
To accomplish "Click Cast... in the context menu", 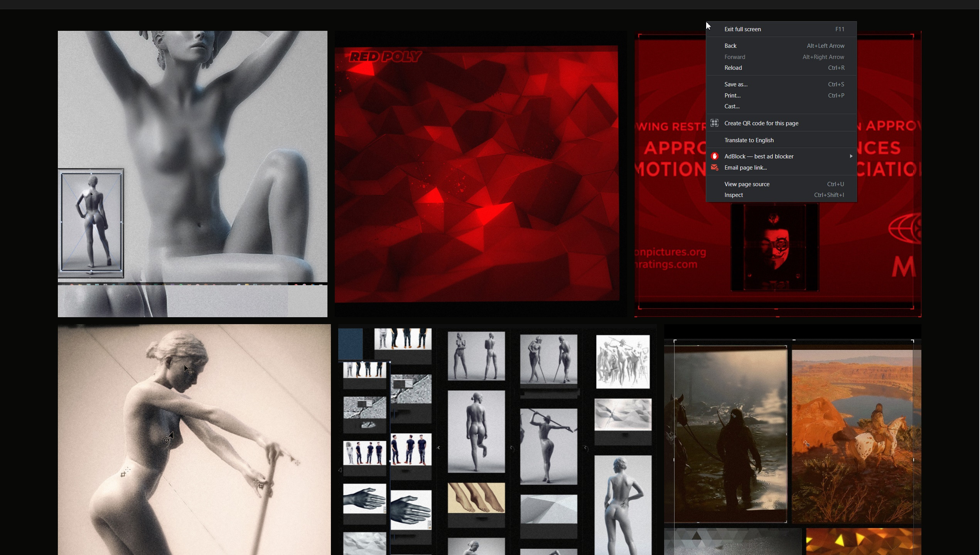I will coord(781,106).
